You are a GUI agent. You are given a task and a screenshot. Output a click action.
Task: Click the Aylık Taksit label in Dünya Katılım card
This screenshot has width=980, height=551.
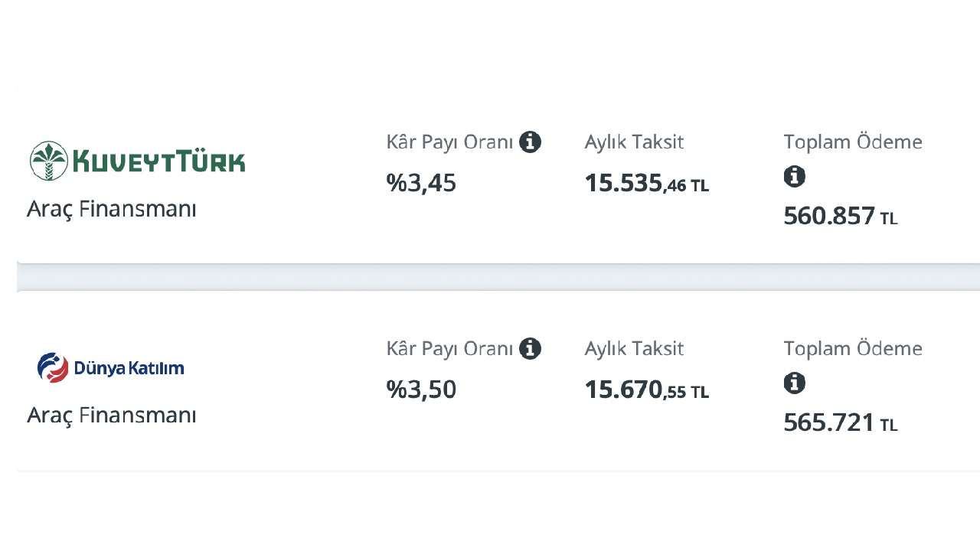point(635,349)
